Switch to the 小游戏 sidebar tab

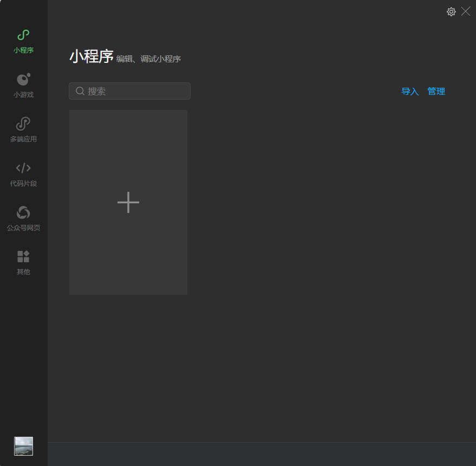[x=23, y=85]
